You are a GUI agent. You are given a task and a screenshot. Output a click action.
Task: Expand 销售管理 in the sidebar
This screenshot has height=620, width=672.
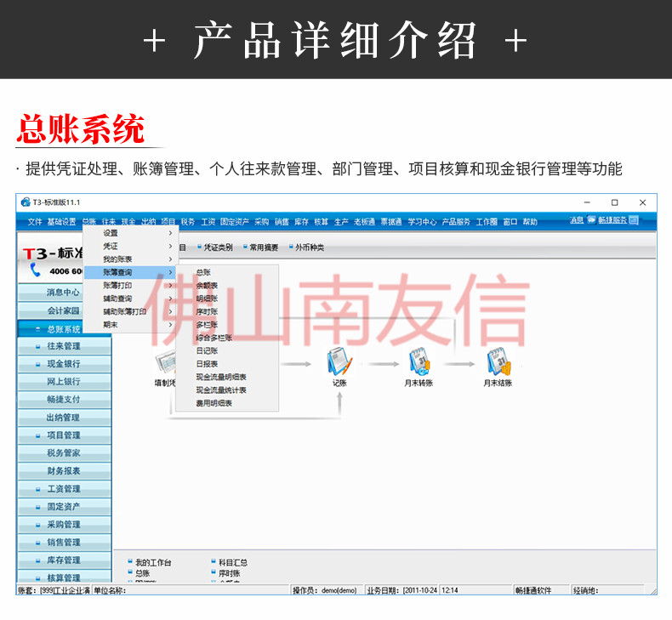[65, 543]
